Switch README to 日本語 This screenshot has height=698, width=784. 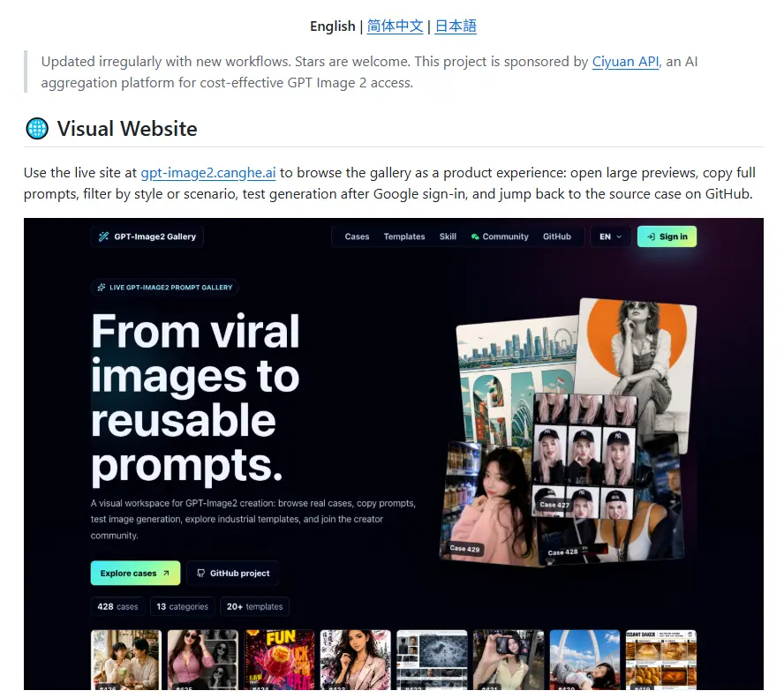click(456, 26)
